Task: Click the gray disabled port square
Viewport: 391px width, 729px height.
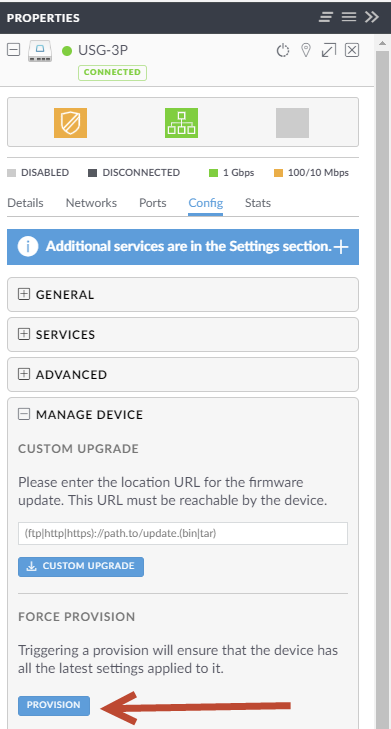Action: pos(292,123)
